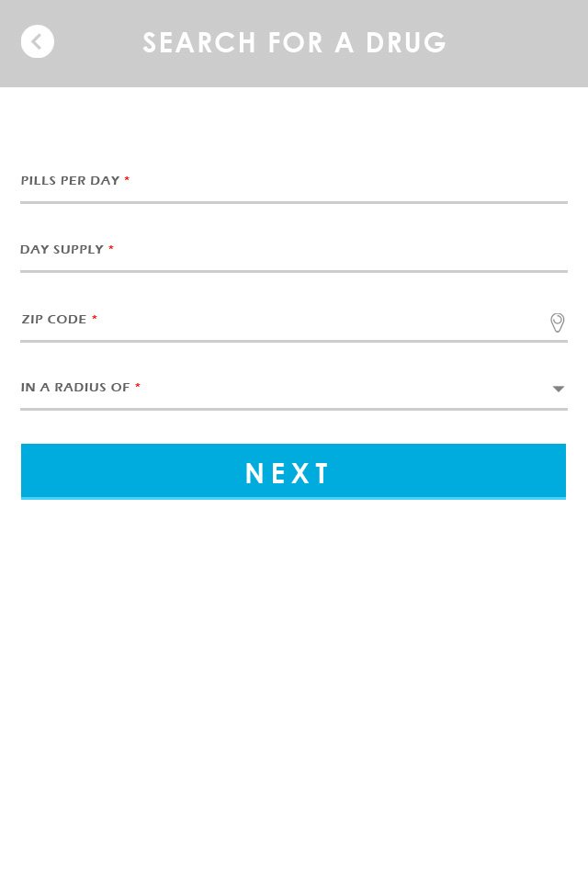Click the gray header bar right of the title
The width and height of the screenshot is (588, 882).
pos(517,43)
